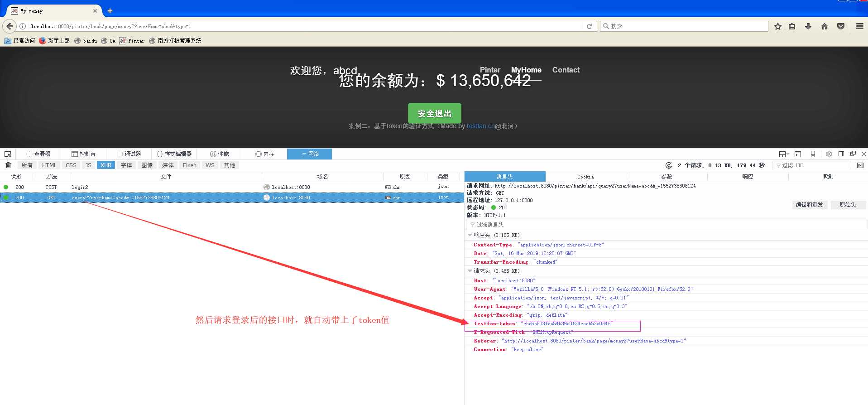Open devtools settings gear
This screenshot has width=868, height=405.
[829, 154]
